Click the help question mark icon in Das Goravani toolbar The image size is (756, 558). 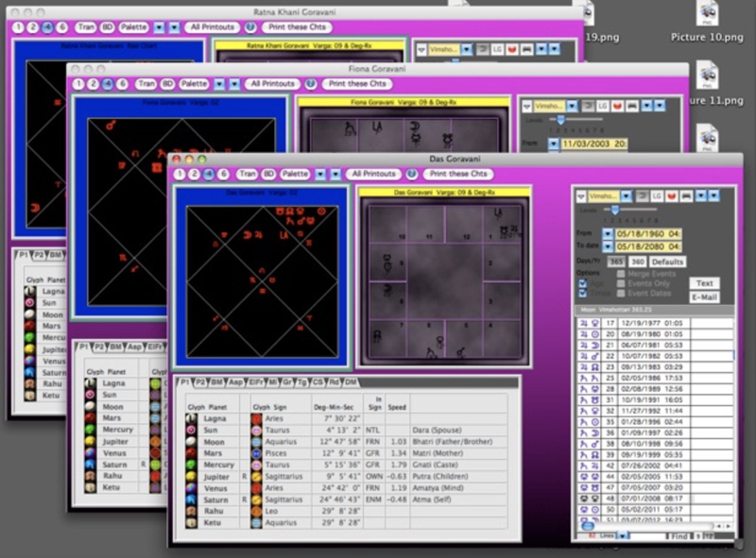(412, 174)
